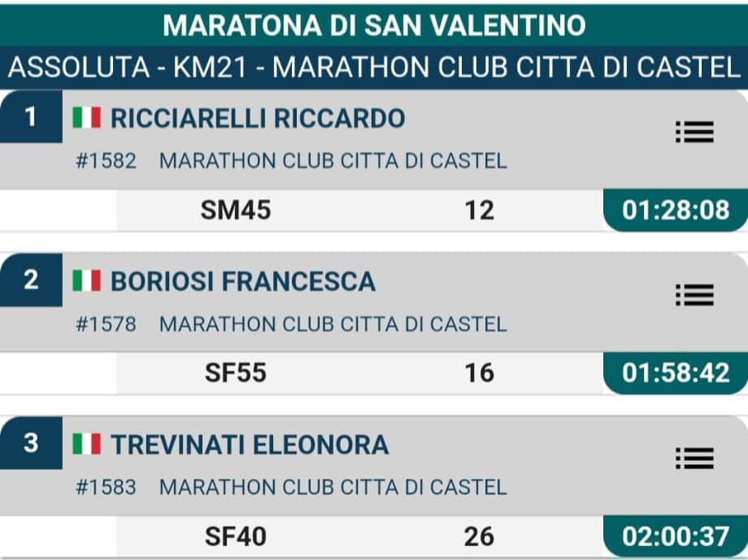Select runner name Trevinati Eleonora
Viewport: 748px width, 560px height.
coord(250,445)
